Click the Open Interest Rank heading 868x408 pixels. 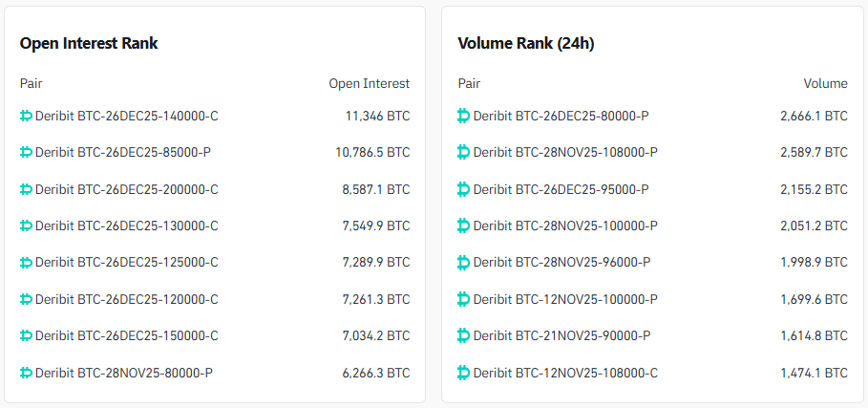point(89,43)
